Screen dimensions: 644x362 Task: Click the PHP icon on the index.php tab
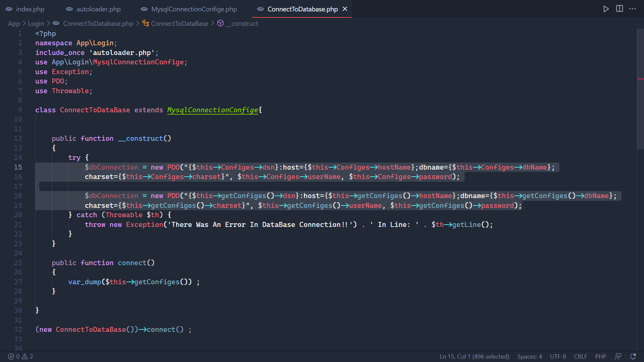point(9,9)
